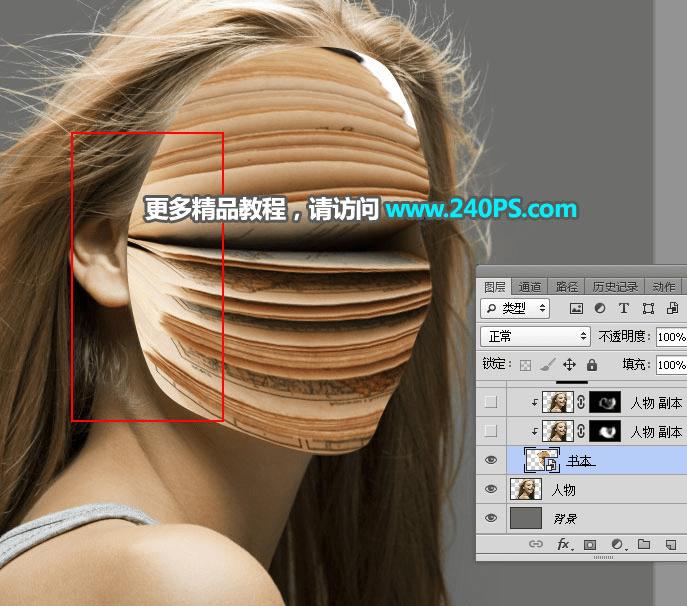The height and width of the screenshot is (606, 687).
Task: Select the 书本 layer name
Action: [581, 461]
